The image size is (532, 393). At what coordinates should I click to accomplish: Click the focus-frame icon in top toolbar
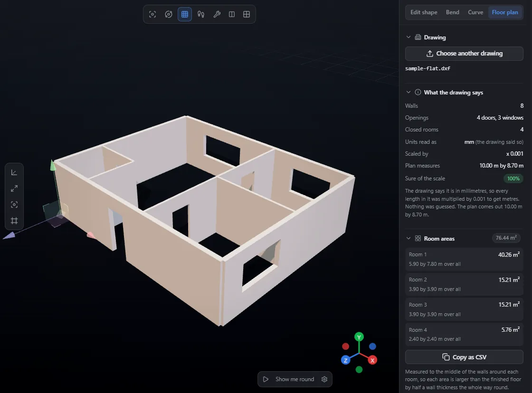(x=152, y=14)
